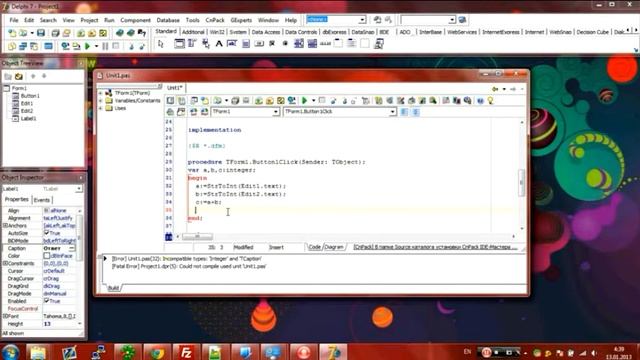This screenshot has height=360, width=640.
Task: Click the Run arrow in CnPack editor toolbar
Action: pos(304,100)
